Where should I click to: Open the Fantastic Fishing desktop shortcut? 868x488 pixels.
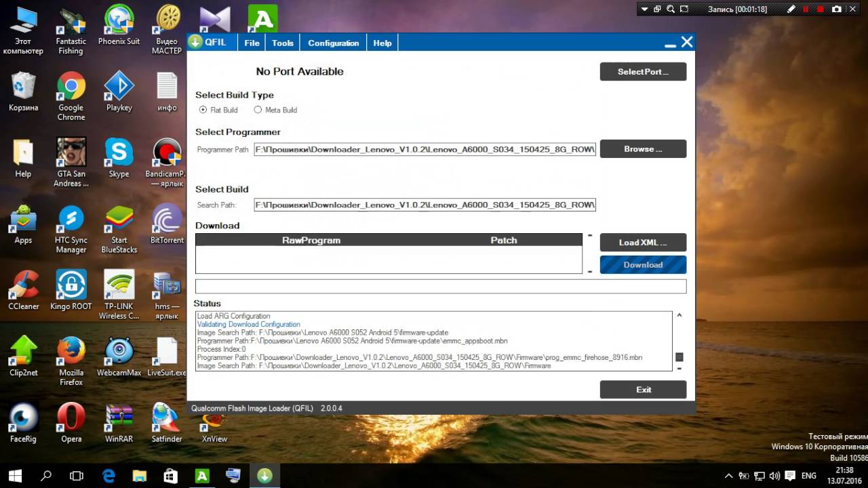click(71, 31)
